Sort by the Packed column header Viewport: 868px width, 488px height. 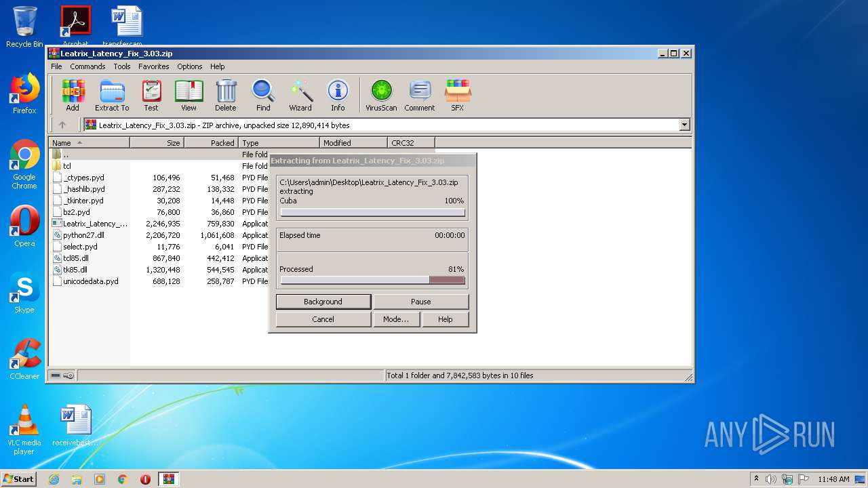coord(211,143)
